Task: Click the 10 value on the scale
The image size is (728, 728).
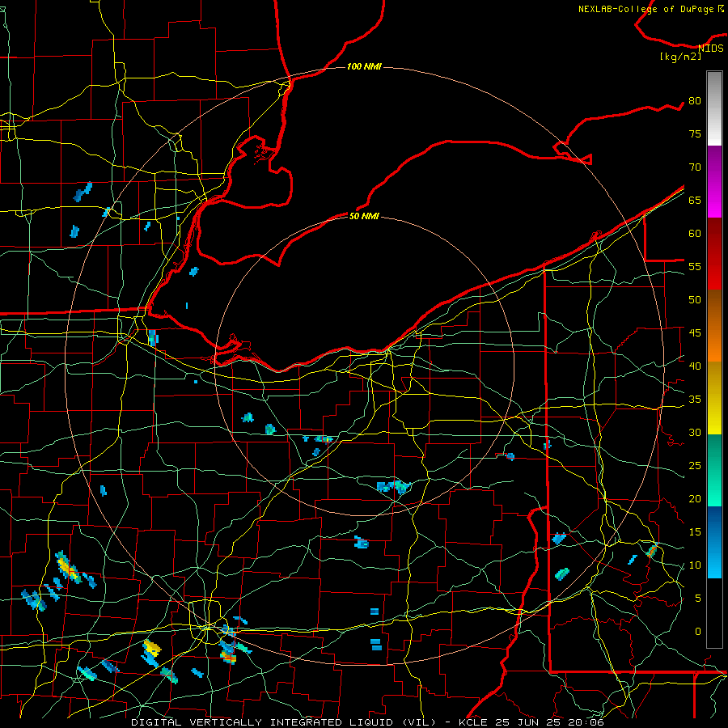Action: (x=695, y=565)
